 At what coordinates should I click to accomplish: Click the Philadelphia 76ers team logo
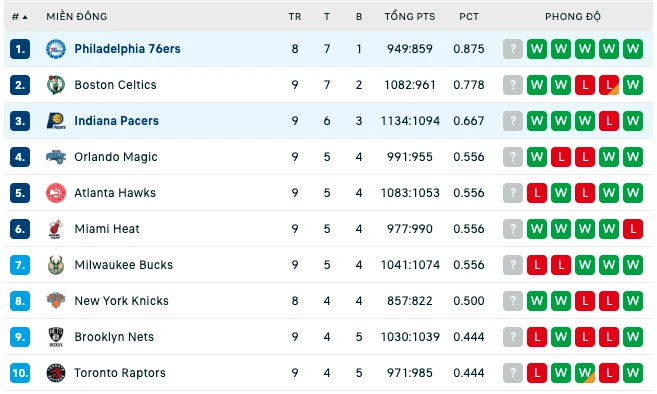[56, 49]
